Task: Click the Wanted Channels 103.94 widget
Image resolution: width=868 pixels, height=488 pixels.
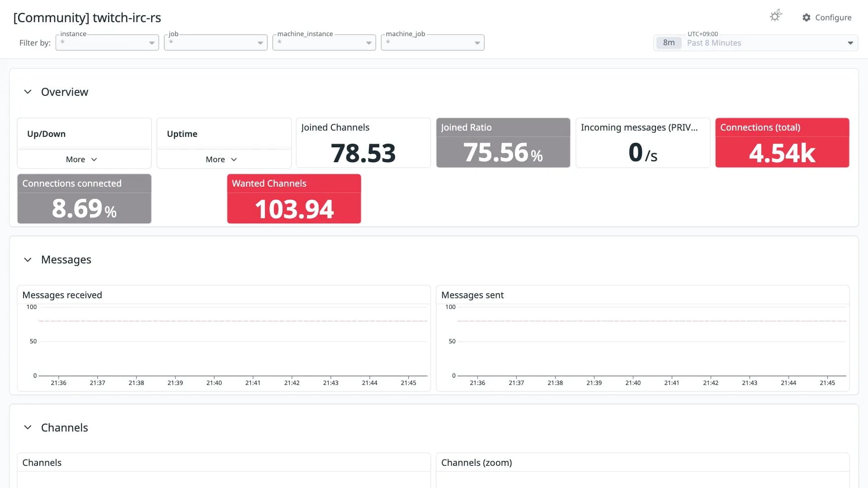Action: click(x=294, y=199)
